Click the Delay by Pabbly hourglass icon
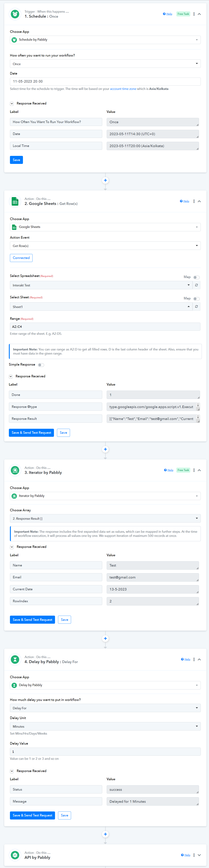Image resolution: width=209 pixels, height=868 pixels. point(15,659)
